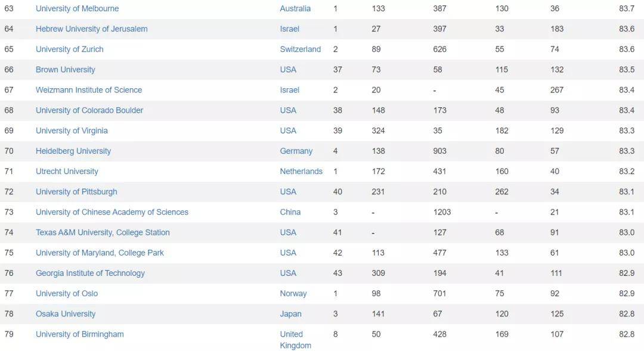Open Weizmann Institute of Science link
Screen dimensions: 644x351
pos(89,90)
